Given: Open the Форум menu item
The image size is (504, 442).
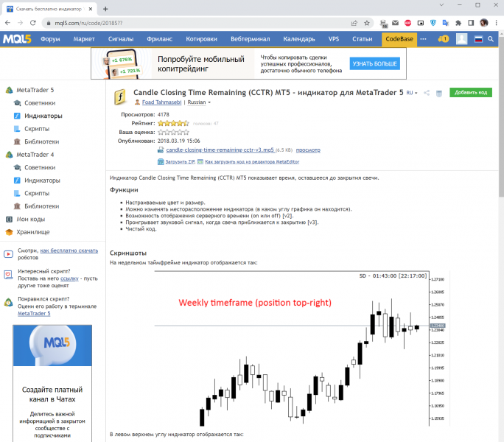Looking at the screenshot, I should (50, 39).
